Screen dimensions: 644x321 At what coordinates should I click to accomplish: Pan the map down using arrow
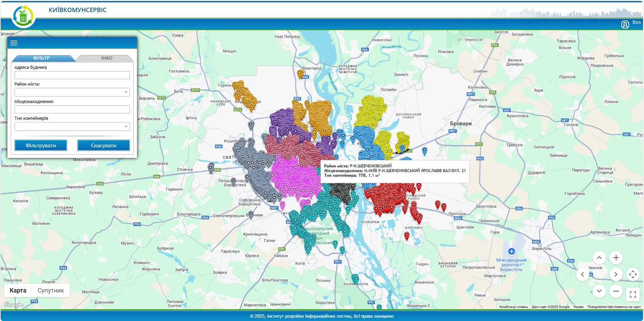599,291
